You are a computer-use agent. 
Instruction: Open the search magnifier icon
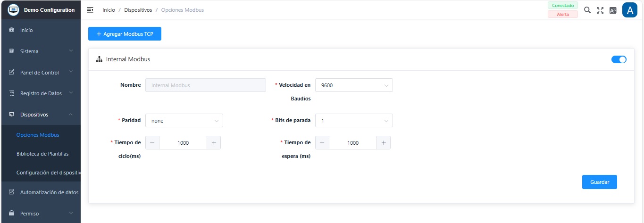click(587, 10)
